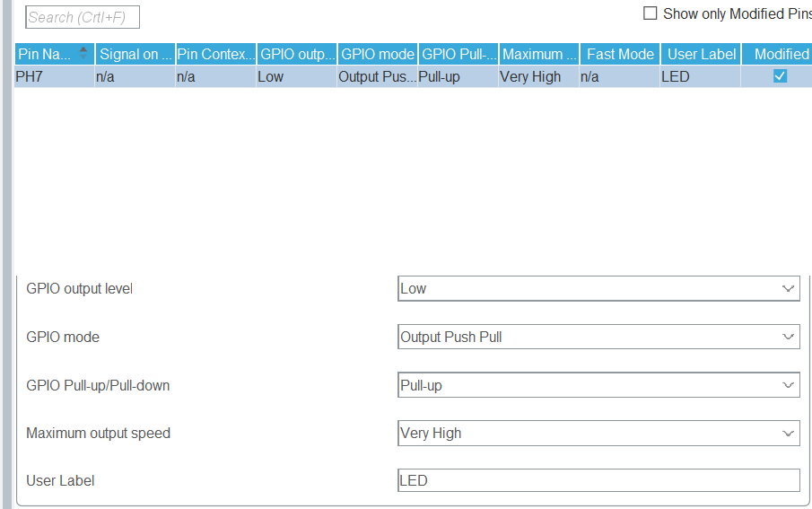Click the Maximum output speed column header

(x=539, y=54)
